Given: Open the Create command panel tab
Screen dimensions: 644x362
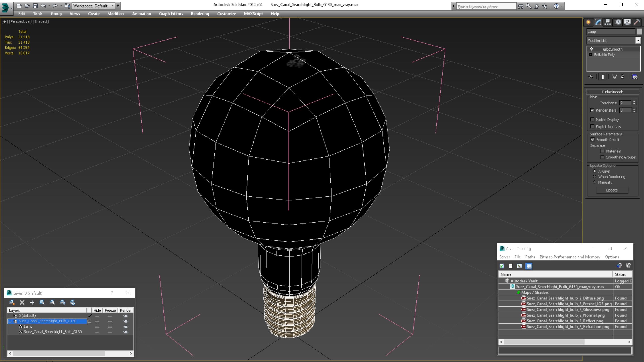Looking at the screenshot, I should point(588,22).
